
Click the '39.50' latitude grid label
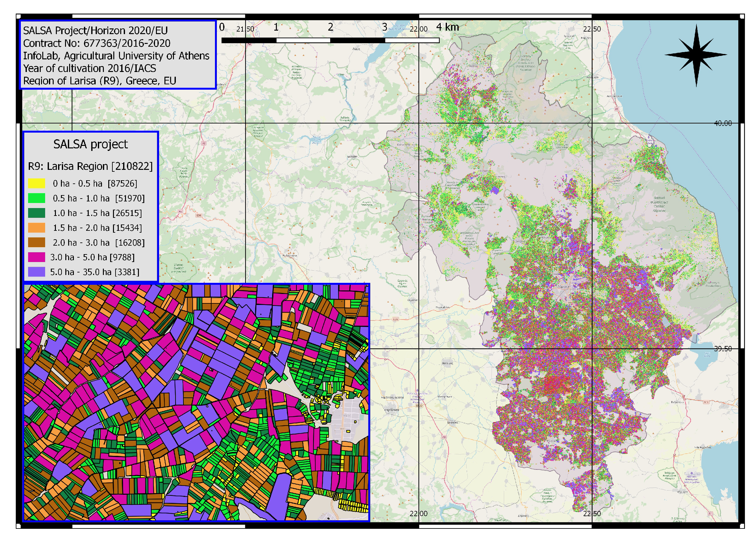(x=723, y=349)
